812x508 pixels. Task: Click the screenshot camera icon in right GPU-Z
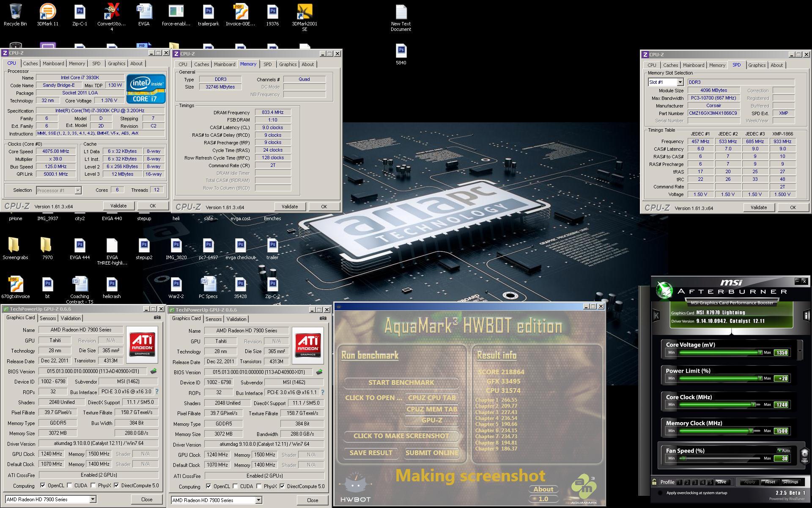click(323, 318)
